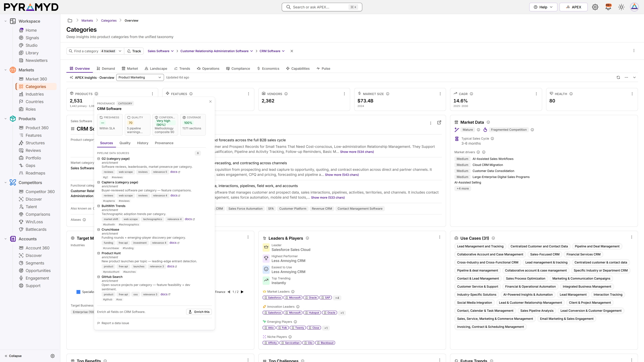Collapse the APEX insights panel chevron

634,77
